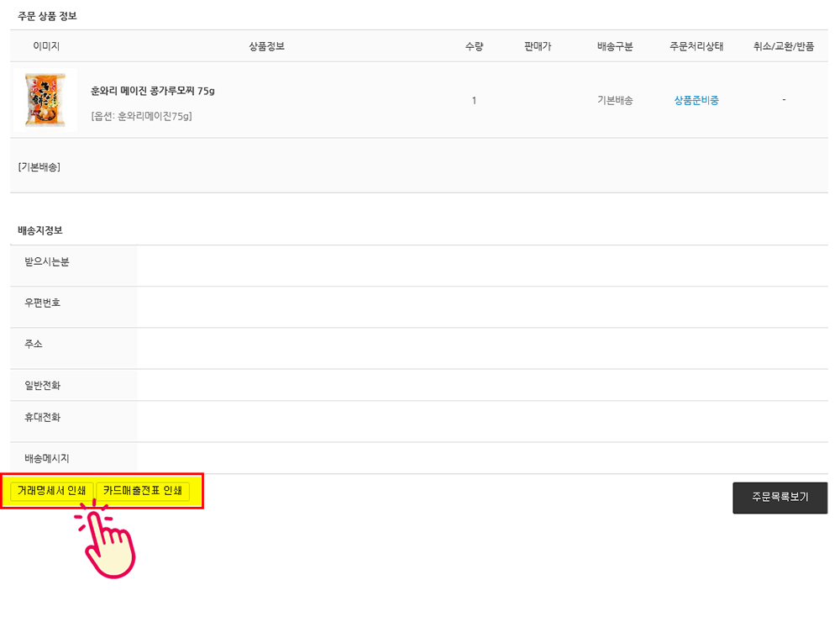840x622 pixels.
Task: Select the 받으시는분 row label
Action: click(x=47, y=261)
